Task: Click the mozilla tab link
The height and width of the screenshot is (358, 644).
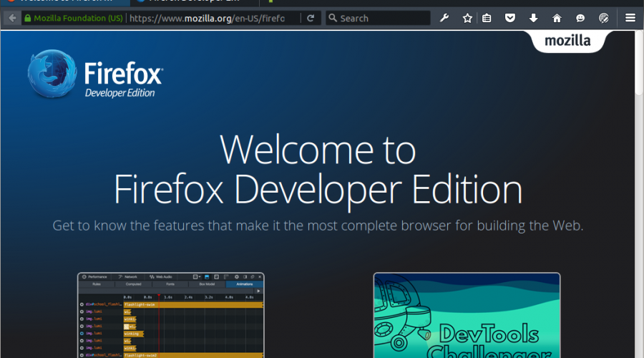Action: click(x=567, y=41)
